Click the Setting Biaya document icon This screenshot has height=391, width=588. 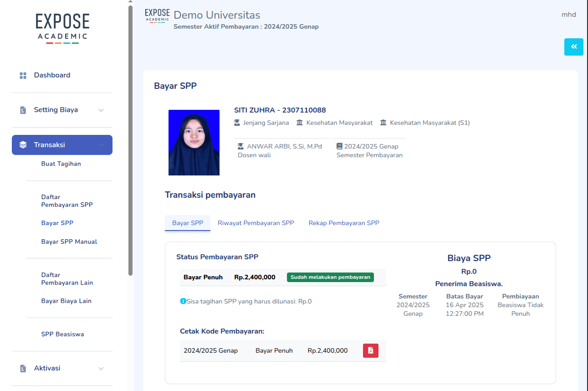point(23,110)
